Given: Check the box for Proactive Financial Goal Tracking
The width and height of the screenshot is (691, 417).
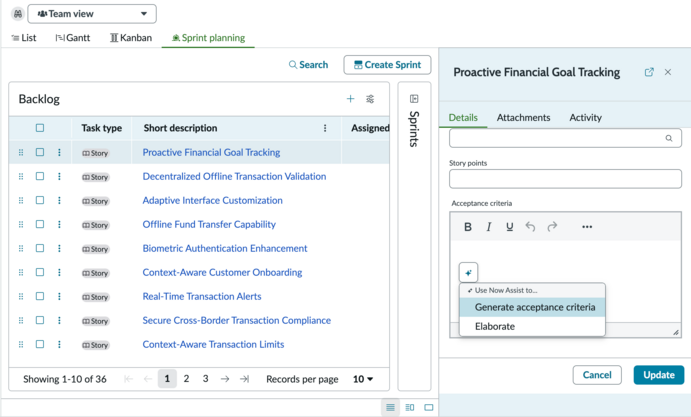Looking at the screenshot, I should 40,152.
